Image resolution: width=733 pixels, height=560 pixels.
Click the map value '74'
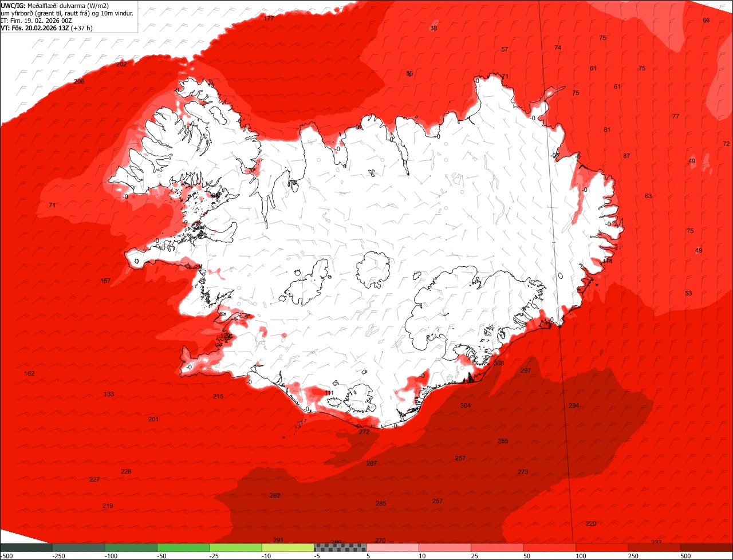point(558,48)
